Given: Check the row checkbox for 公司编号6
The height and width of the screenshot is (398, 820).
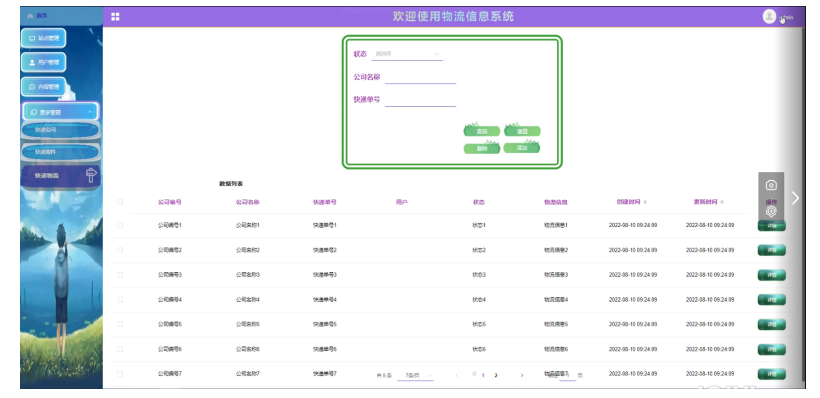Looking at the screenshot, I should (x=120, y=349).
